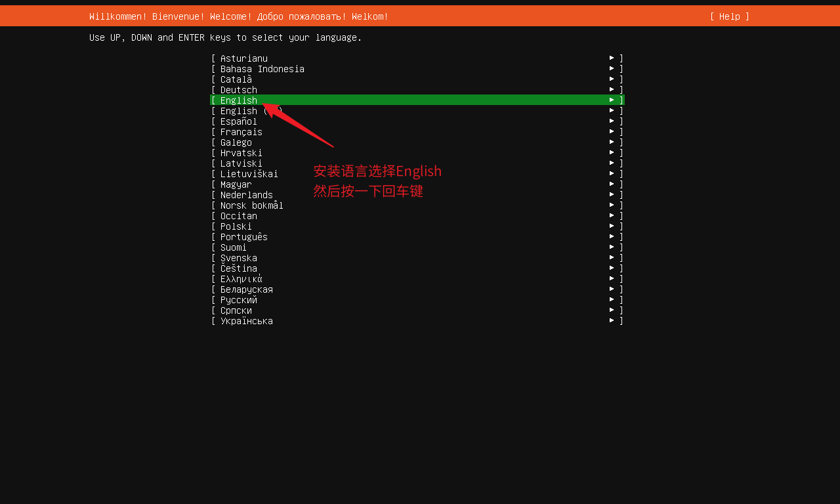The width and height of the screenshot is (840, 504).
Task: Select Magyar as the language
Action: pos(236,184)
